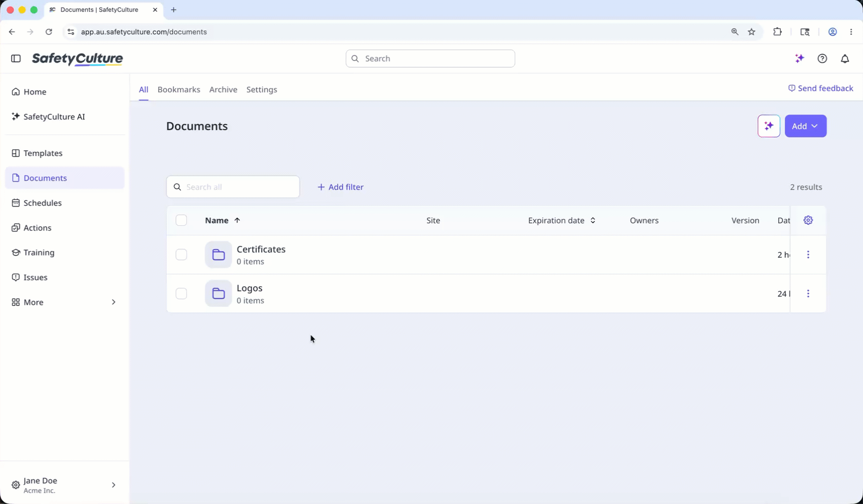Viewport: 863px width, 504px height.
Task: Close the Documents browser tab
Action: 155,10
